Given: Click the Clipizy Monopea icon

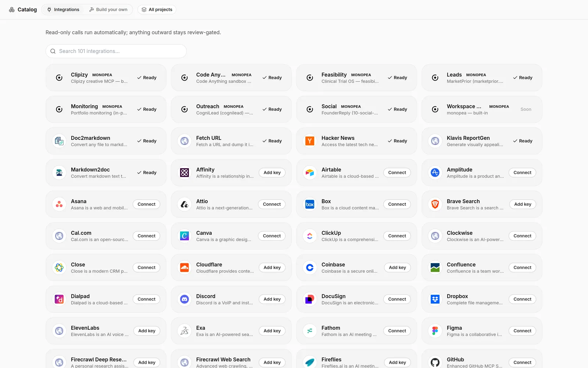Looking at the screenshot, I should click(59, 78).
